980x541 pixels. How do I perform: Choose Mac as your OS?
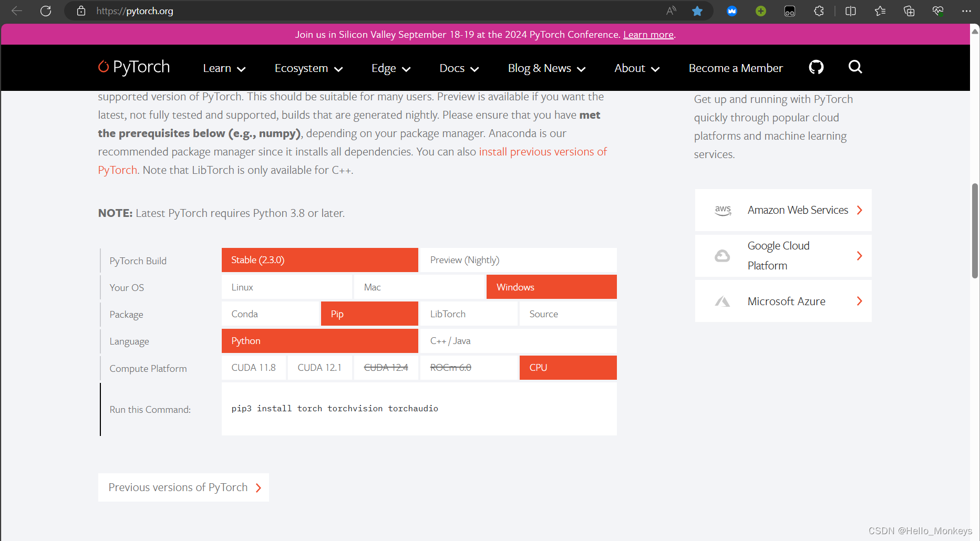coord(419,287)
